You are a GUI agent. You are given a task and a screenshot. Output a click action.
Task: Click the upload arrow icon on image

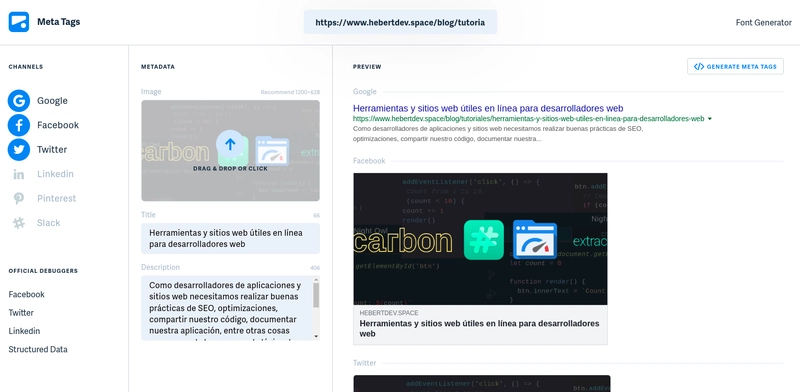click(230, 144)
